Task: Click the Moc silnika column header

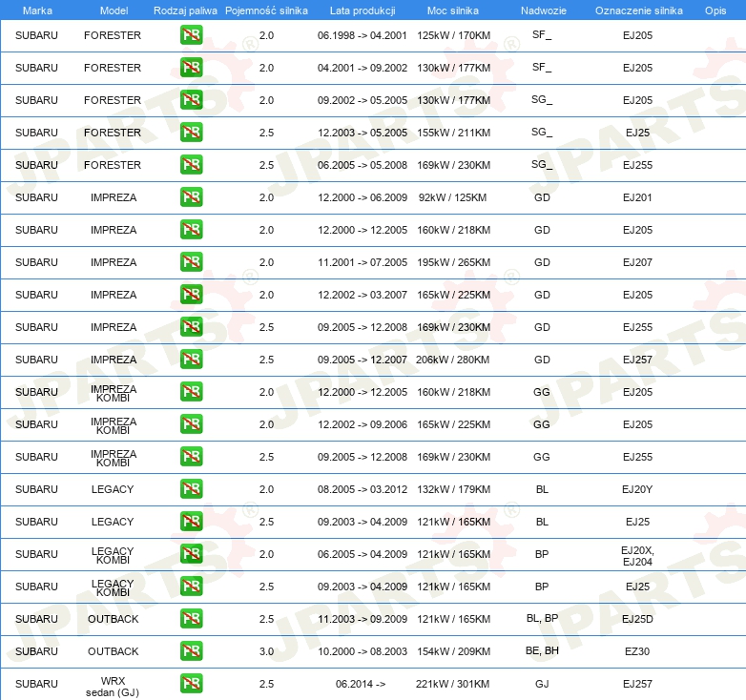Action: tap(453, 10)
